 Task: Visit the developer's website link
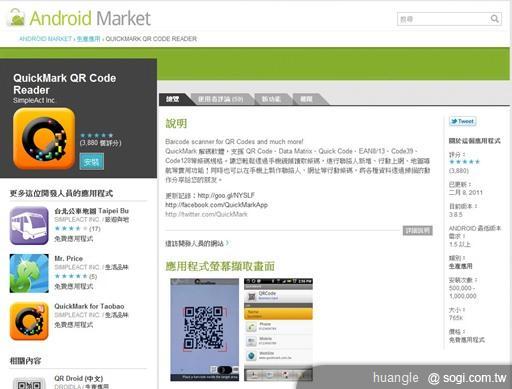click(197, 243)
